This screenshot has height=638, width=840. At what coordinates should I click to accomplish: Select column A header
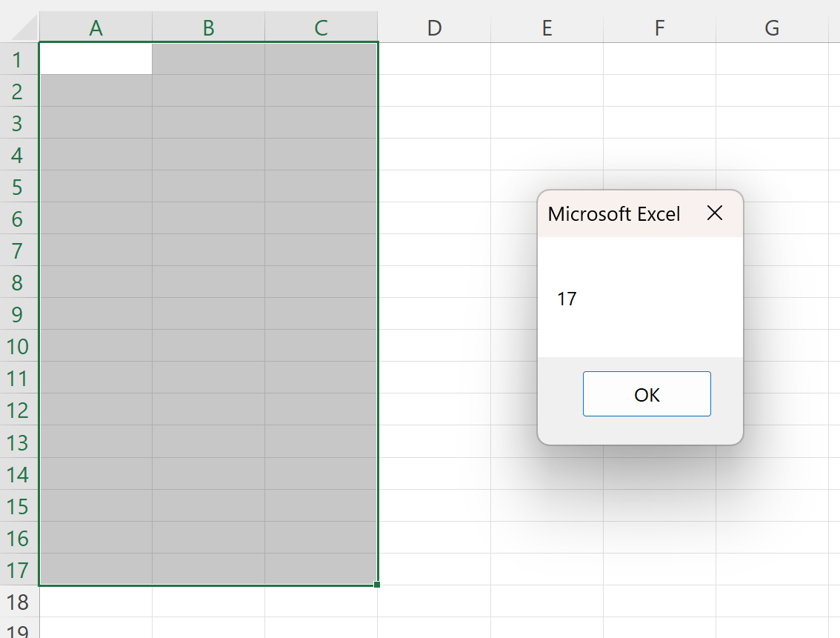(x=96, y=27)
